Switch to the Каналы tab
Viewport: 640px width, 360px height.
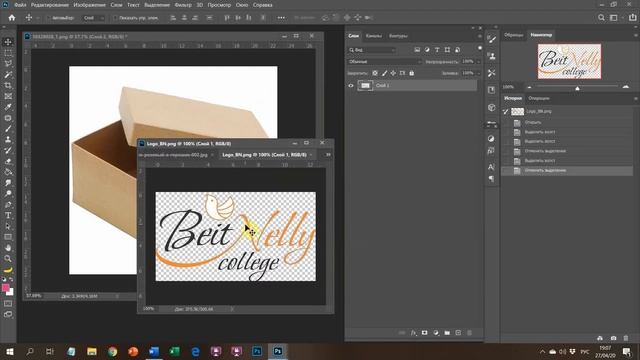point(373,36)
